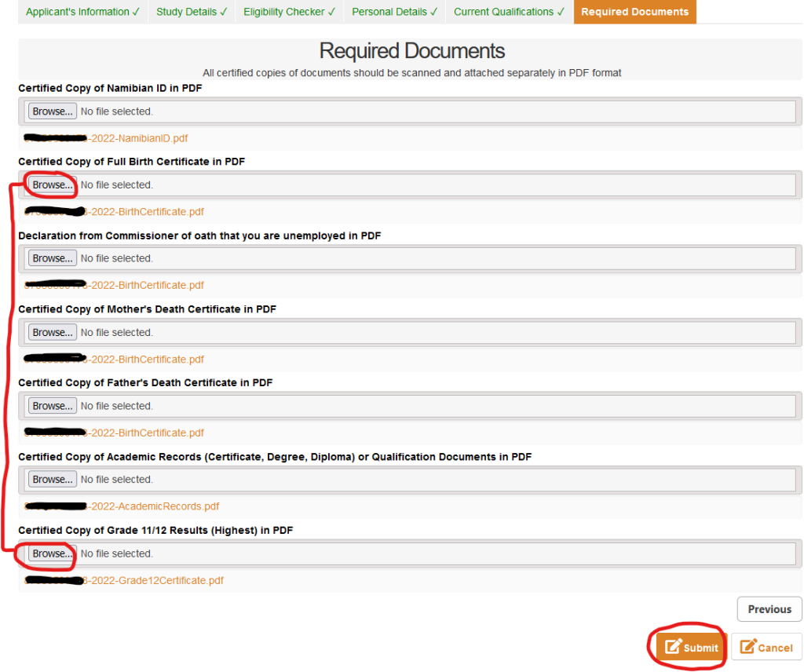
Task: Go to the Eligibility Checker tab
Action: click(288, 12)
